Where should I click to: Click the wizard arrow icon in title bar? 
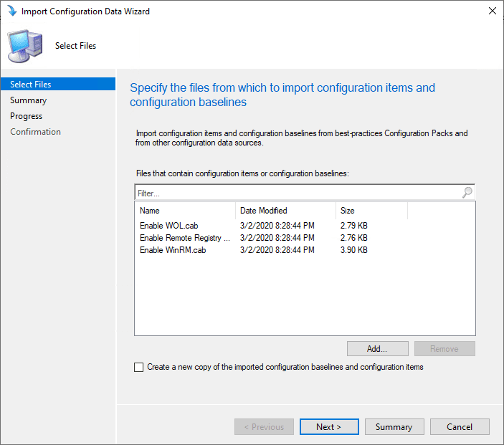(12, 11)
